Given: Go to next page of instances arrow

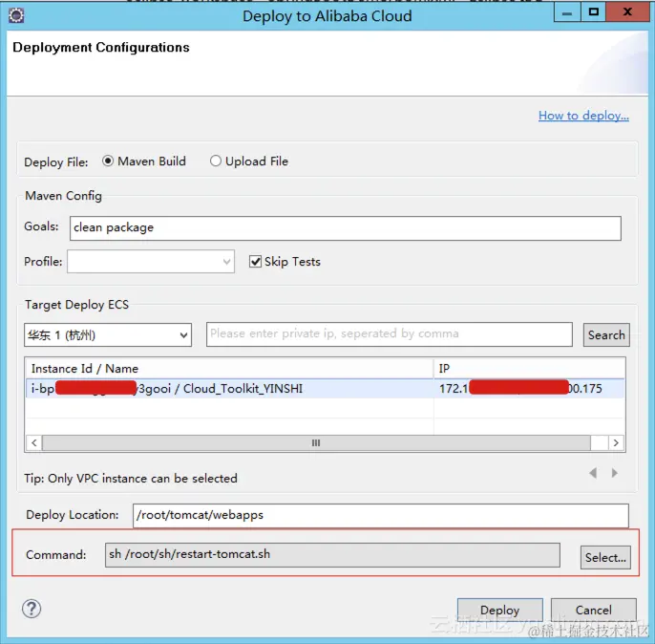Looking at the screenshot, I should pyautogui.click(x=615, y=473).
